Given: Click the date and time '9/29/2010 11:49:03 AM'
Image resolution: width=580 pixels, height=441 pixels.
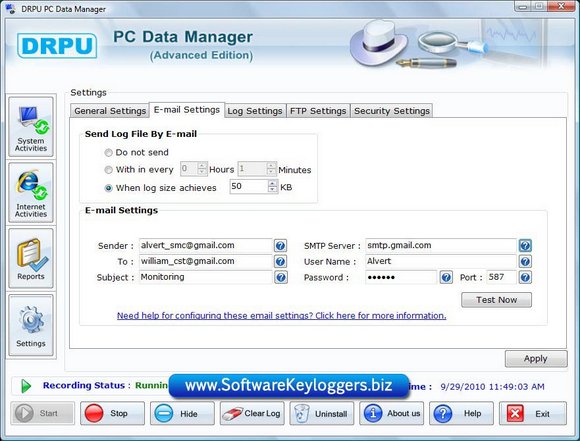Looking at the screenshot, I should 492,387.
